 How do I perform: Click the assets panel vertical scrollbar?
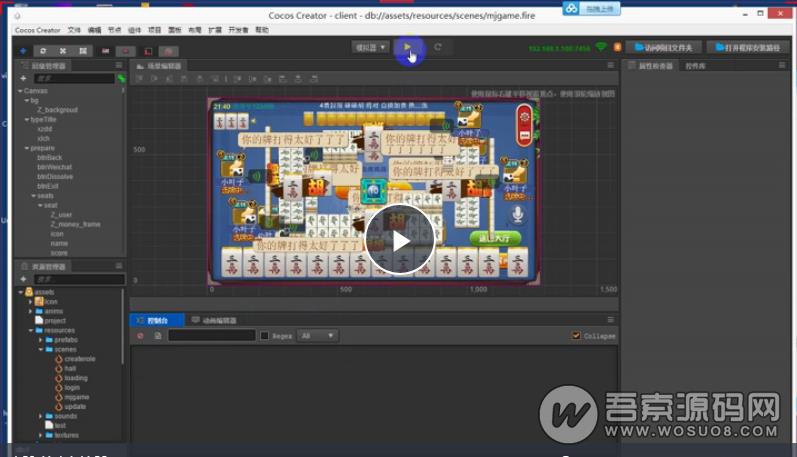point(122,325)
